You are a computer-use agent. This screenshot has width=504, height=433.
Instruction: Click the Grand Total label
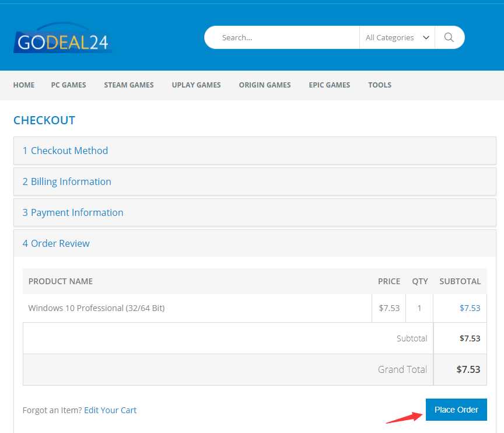tap(402, 369)
